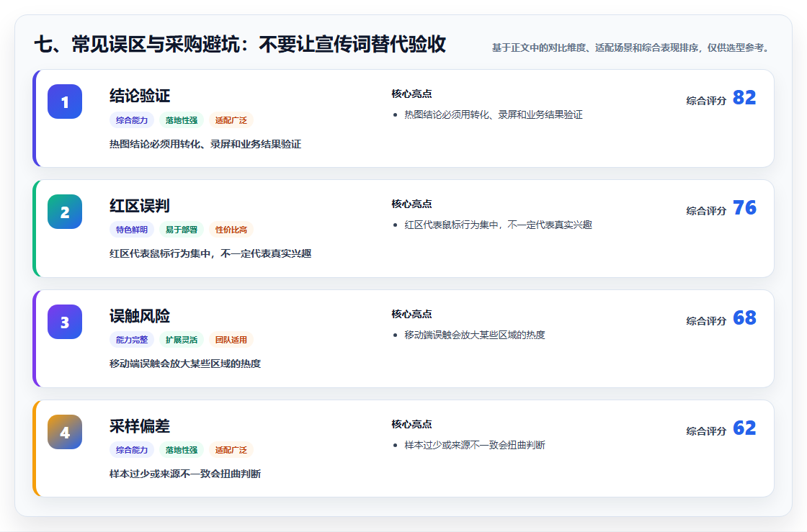Click 综合评分 label beside score 82
The image size is (807, 532).
(706, 101)
